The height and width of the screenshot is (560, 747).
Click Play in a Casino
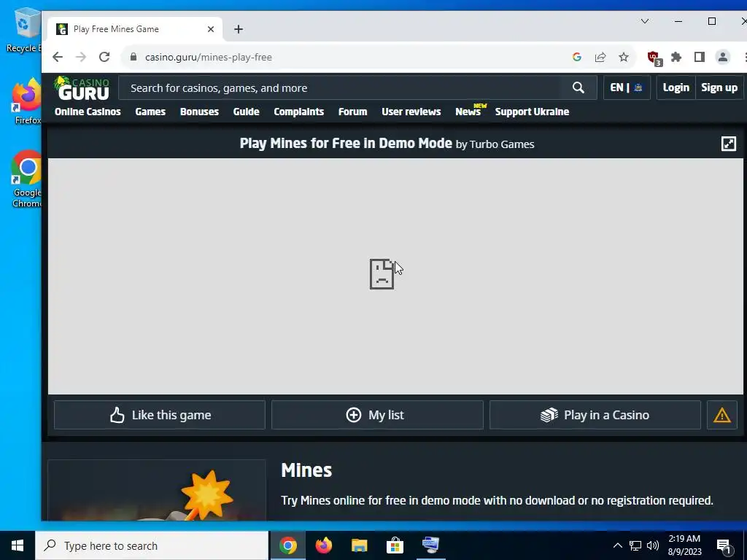coord(595,415)
